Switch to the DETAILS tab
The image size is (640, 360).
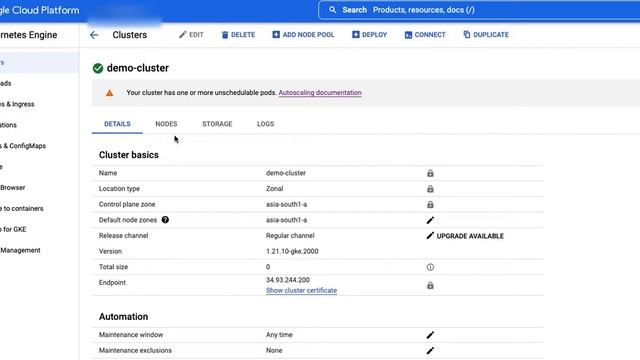(x=117, y=124)
